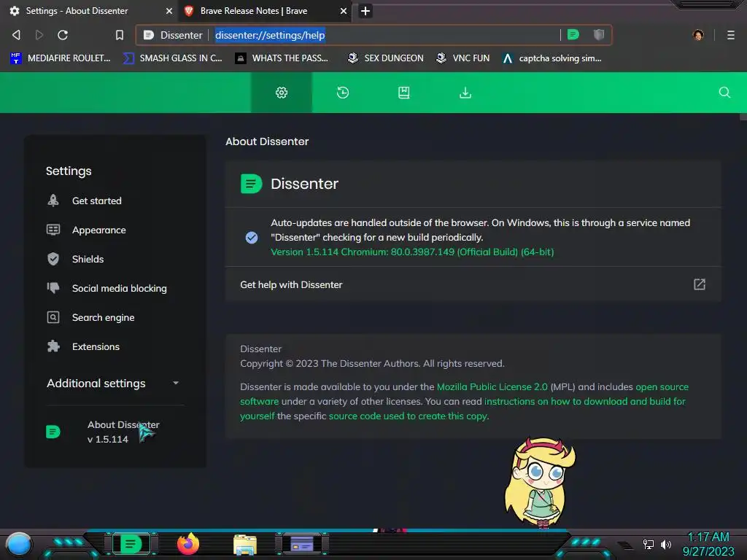Close the Settings - About Dissenter tab
The height and width of the screenshot is (560, 747).
pos(169,10)
